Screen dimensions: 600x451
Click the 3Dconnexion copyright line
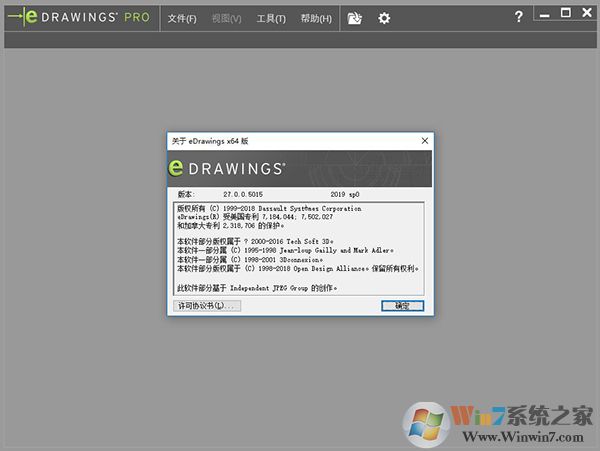tap(250, 259)
